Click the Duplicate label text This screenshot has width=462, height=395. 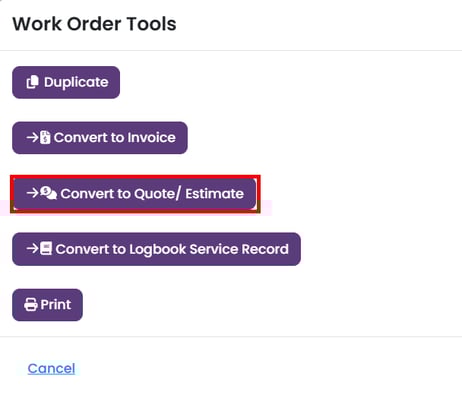coord(76,82)
